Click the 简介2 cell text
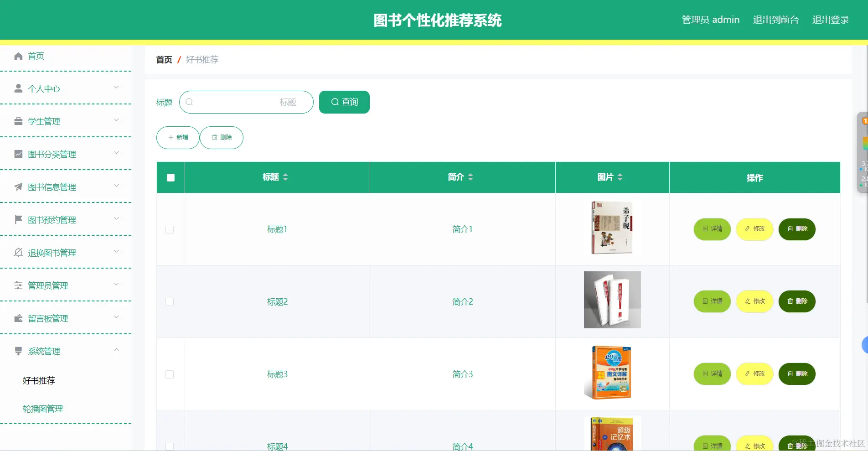 pos(463,302)
